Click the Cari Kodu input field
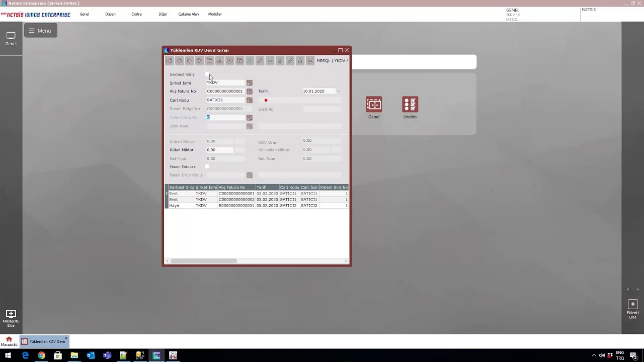The height and width of the screenshot is (362, 644). (225, 100)
